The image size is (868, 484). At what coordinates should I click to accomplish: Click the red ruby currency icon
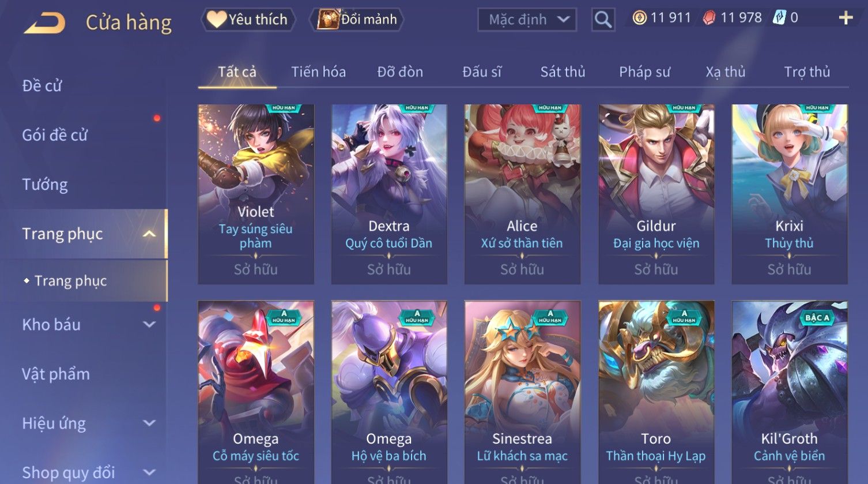(710, 18)
